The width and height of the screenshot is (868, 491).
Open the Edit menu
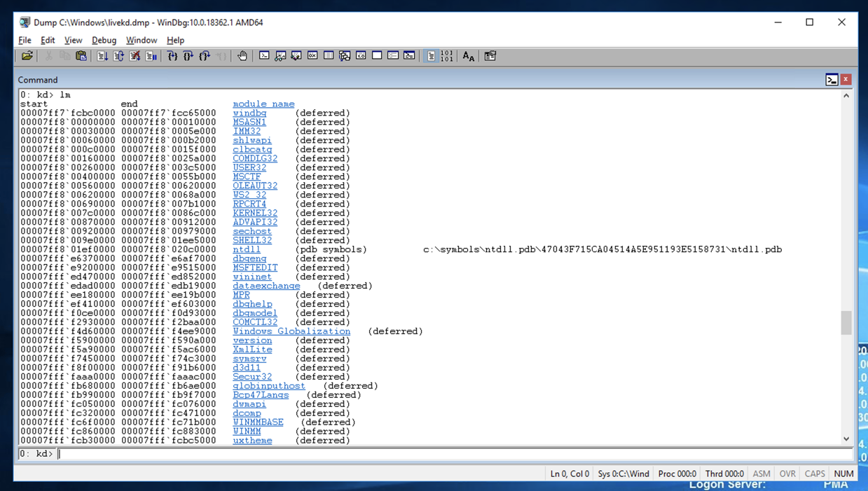(x=48, y=40)
